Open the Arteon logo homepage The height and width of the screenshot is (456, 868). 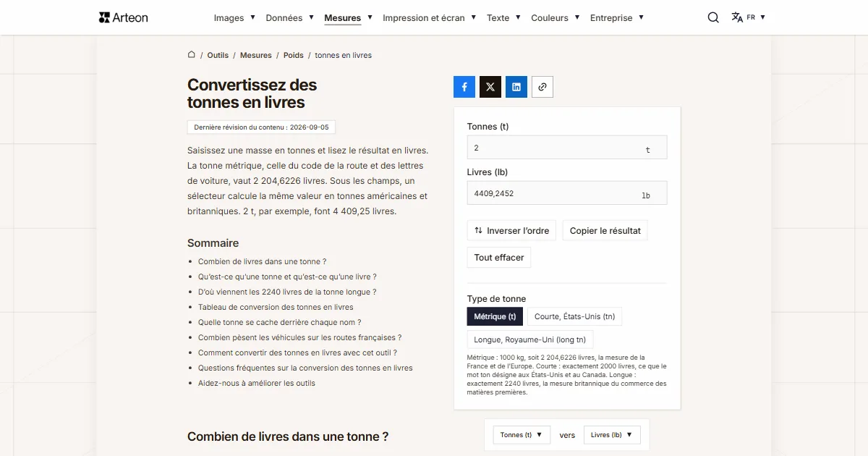click(123, 17)
